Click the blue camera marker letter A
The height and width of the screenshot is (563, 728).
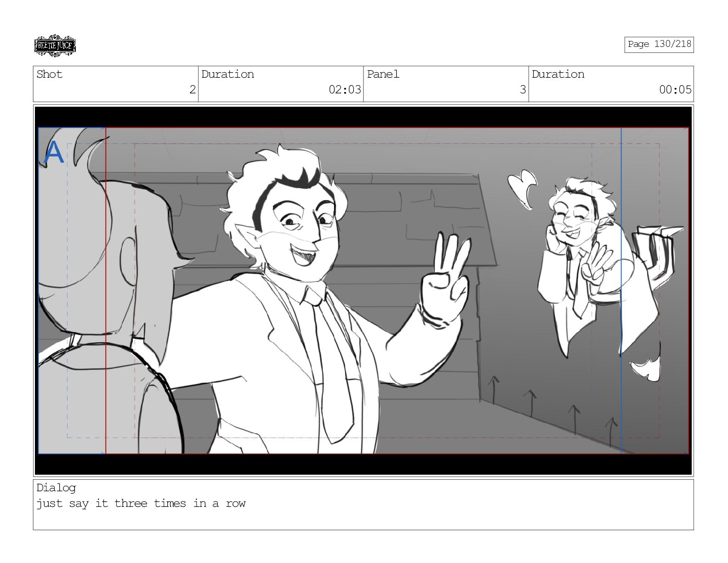click(x=54, y=153)
